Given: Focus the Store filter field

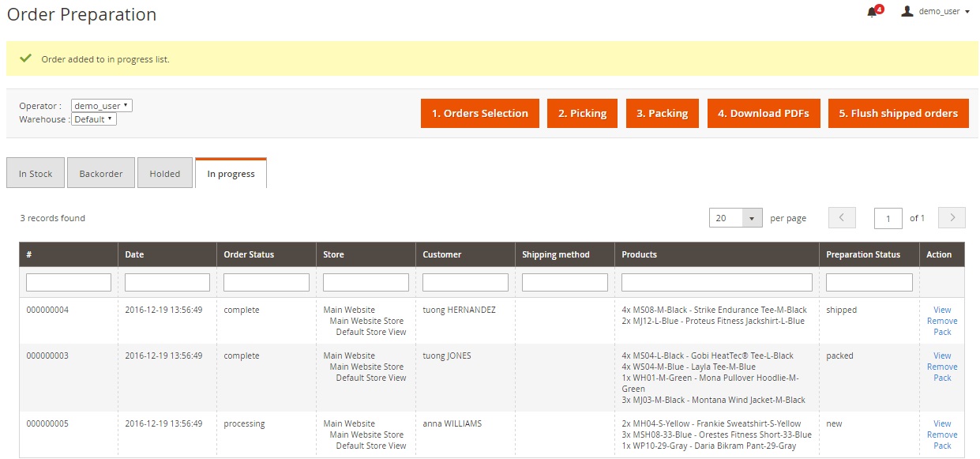Looking at the screenshot, I should pyautogui.click(x=366, y=282).
